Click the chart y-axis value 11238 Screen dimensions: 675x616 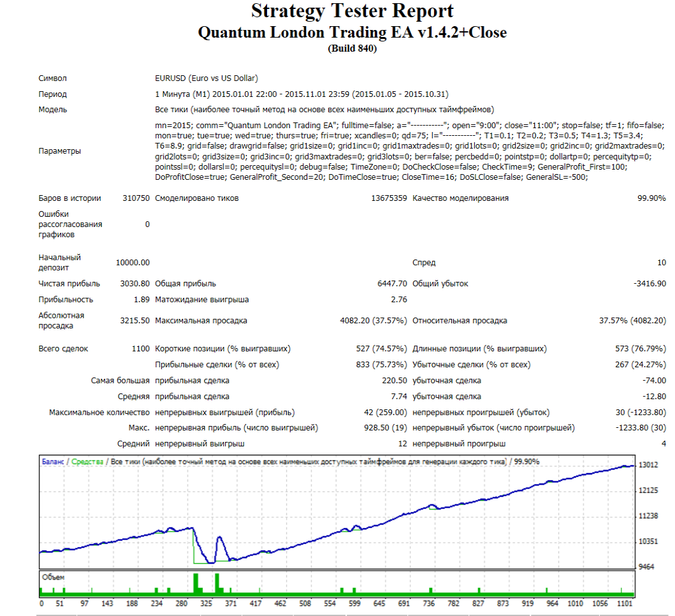tap(648, 516)
